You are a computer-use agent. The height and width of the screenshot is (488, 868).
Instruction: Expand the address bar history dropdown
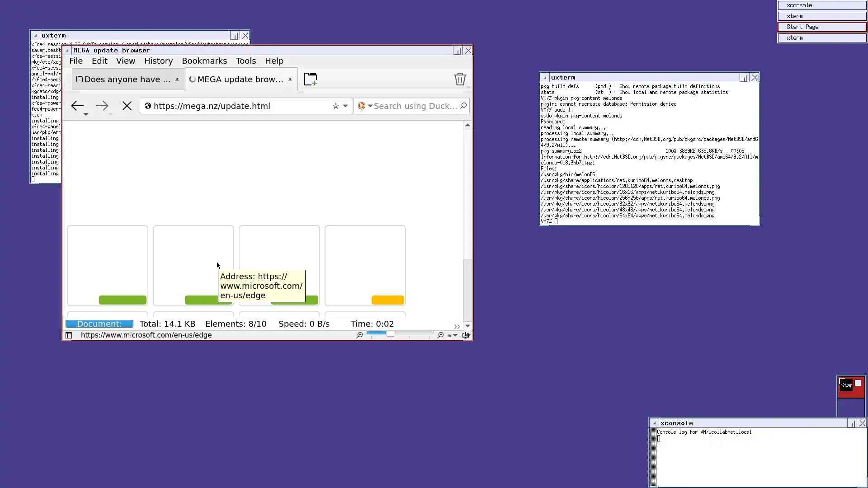(x=345, y=106)
